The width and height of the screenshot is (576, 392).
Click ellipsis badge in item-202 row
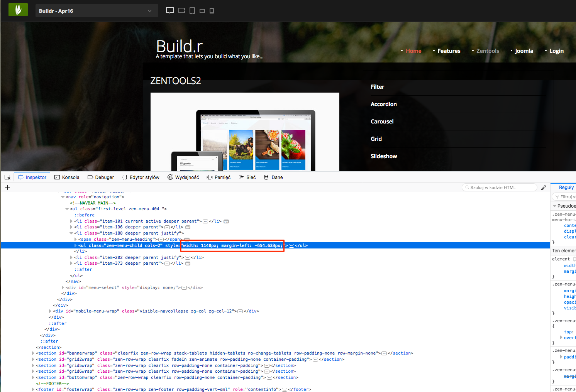tap(188, 258)
